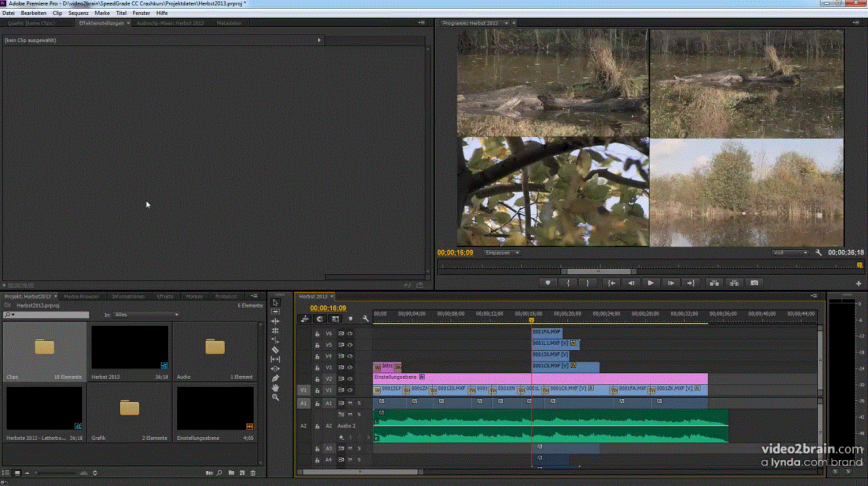This screenshot has height=486, width=868.
Task: Select the Hand tool
Action: click(x=275, y=388)
